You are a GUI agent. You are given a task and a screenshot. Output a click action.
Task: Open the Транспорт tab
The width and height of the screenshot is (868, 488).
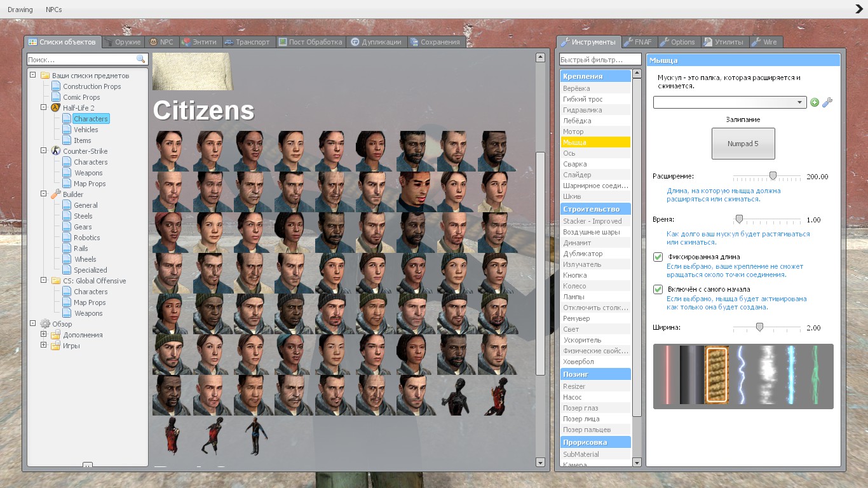click(x=248, y=42)
